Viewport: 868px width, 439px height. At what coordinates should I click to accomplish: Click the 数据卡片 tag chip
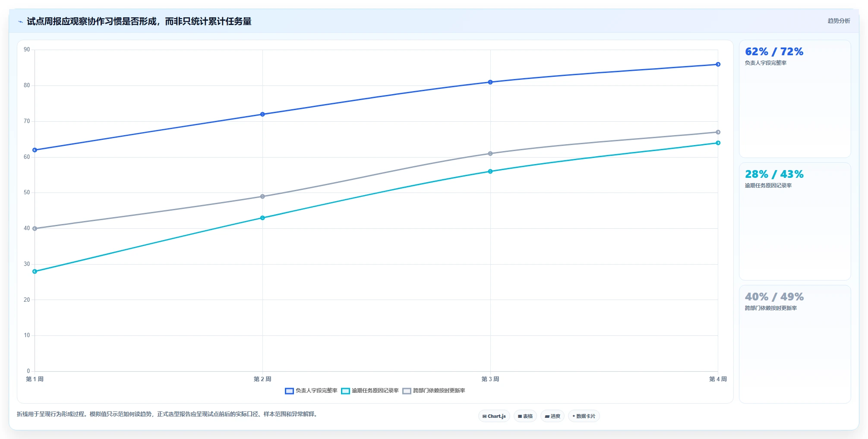point(584,416)
